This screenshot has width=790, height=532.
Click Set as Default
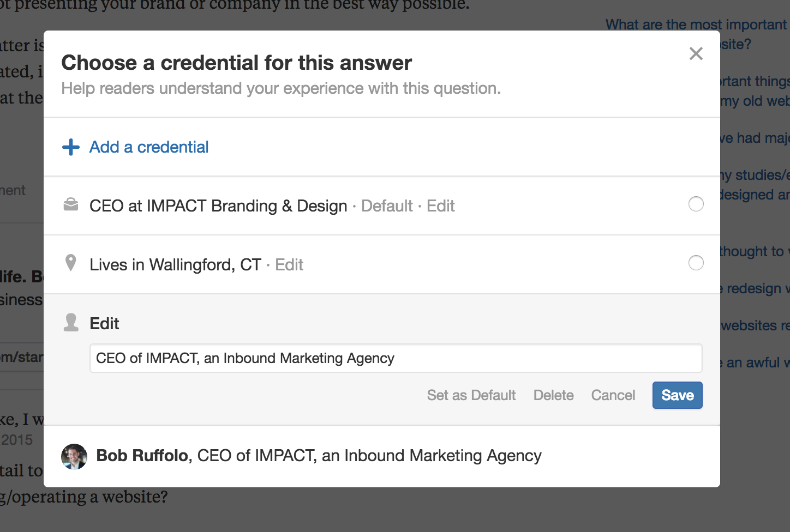click(x=471, y=395)
